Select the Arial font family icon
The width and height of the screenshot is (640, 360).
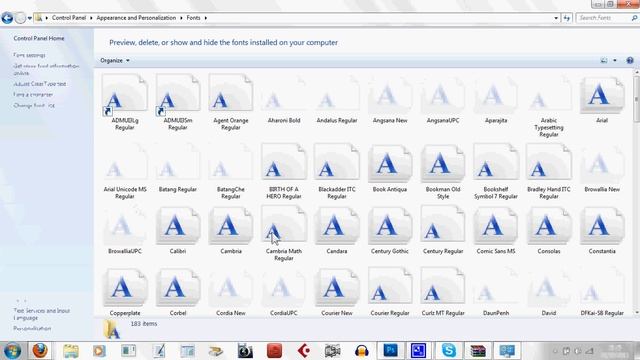tap(602, 95)
